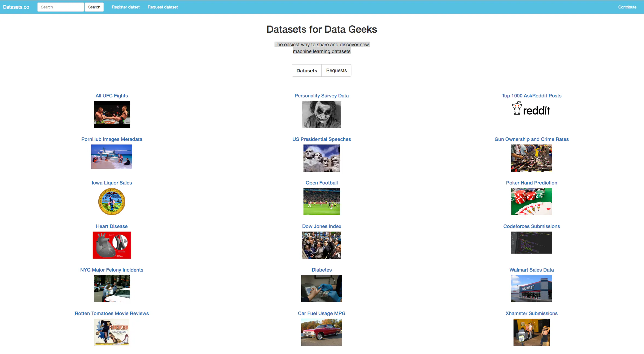Open the Car Fuel Usage MPG link

coord(322,313)
